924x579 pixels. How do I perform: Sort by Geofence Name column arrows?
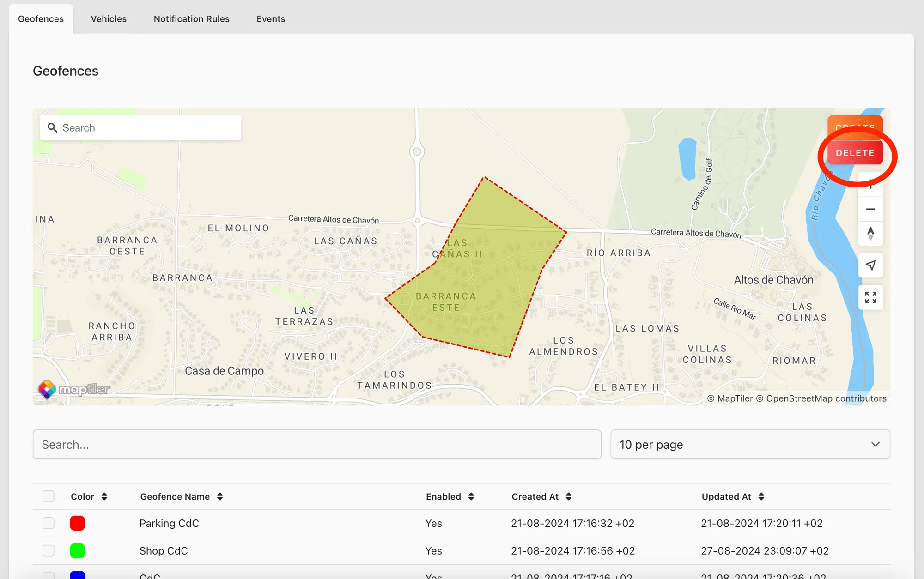tap(220, 496)
